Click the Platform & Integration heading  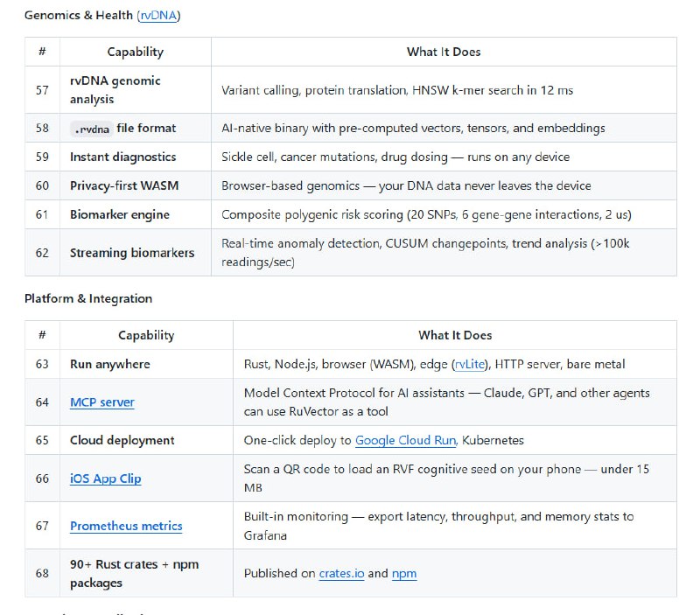click(88, 298)
